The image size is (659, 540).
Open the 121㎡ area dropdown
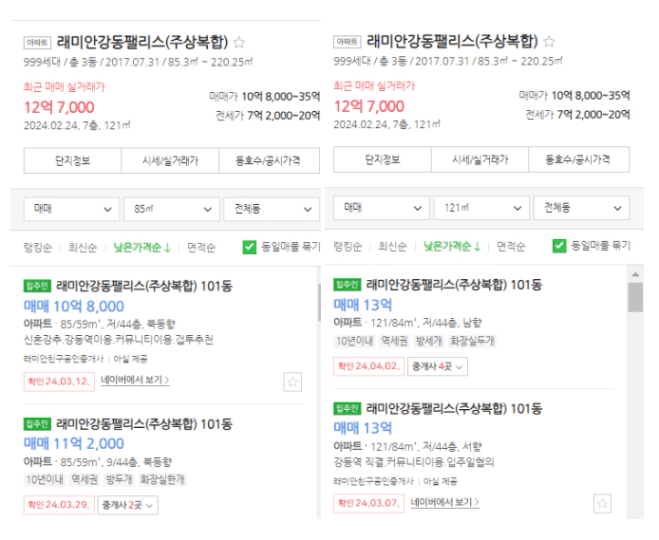(482, 208)
